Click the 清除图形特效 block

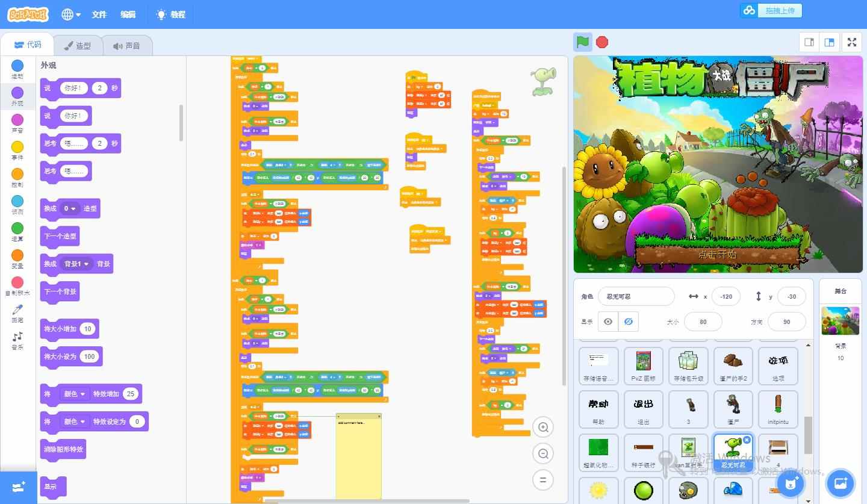pyautogui.click(x=63, y=449)
